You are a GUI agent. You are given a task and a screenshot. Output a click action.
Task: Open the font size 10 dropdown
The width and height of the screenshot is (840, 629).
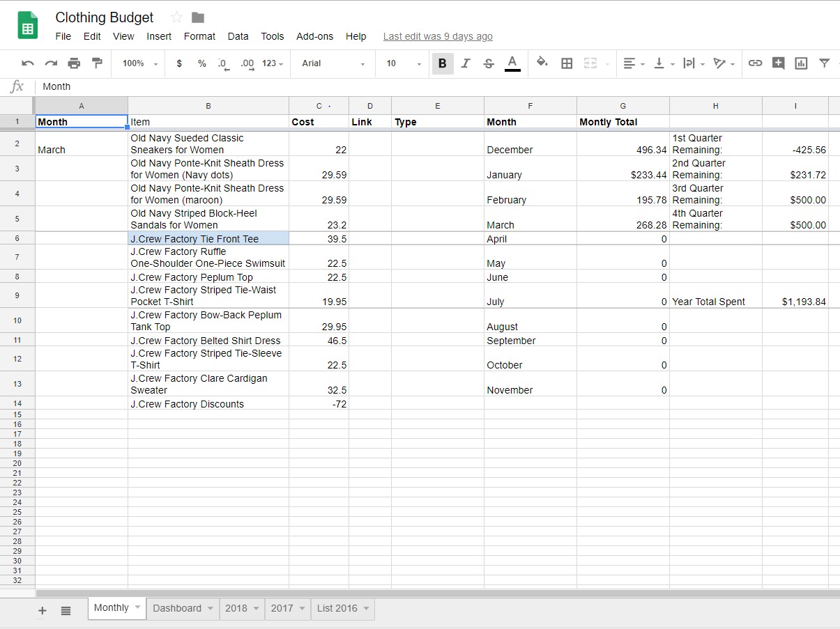point(404,63)
